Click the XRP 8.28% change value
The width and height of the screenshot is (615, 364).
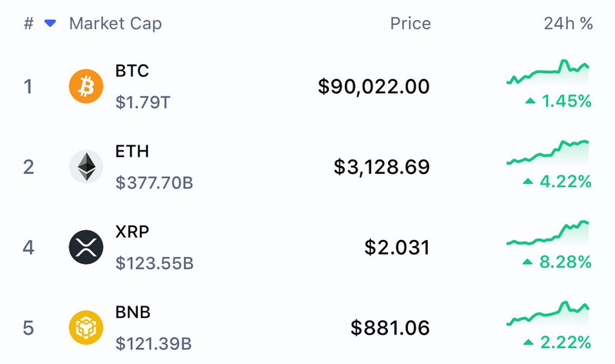[x=564, y=262]
